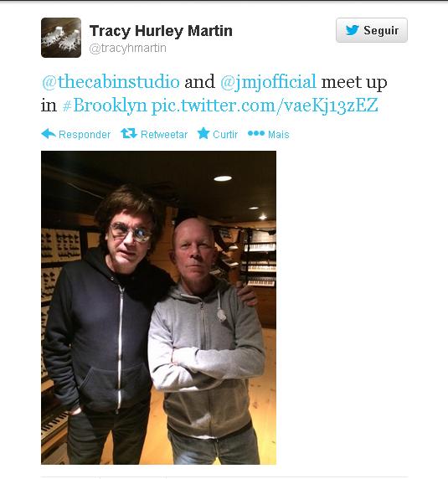
Task: Click the Retweetar text label
Action: pos(164,135)
